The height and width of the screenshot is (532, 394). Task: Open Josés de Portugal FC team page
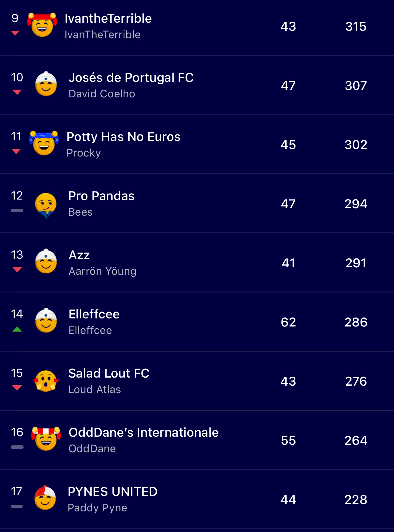point(131,78)
